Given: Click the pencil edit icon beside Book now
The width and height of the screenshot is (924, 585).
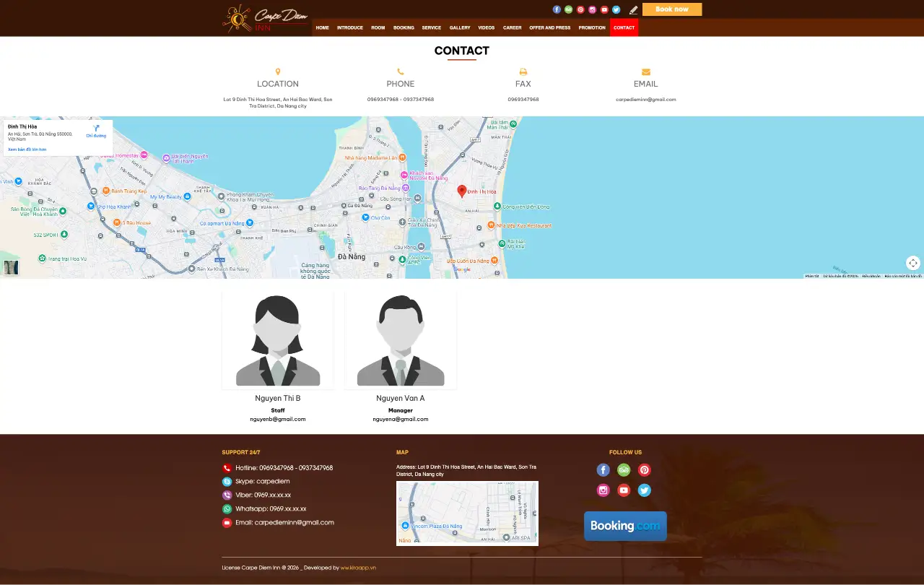Looking at the screenshot, I should 634,10.
